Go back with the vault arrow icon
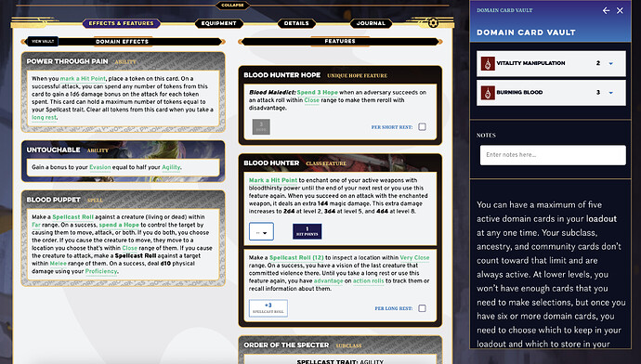641x364 pixels. point(606,10)
